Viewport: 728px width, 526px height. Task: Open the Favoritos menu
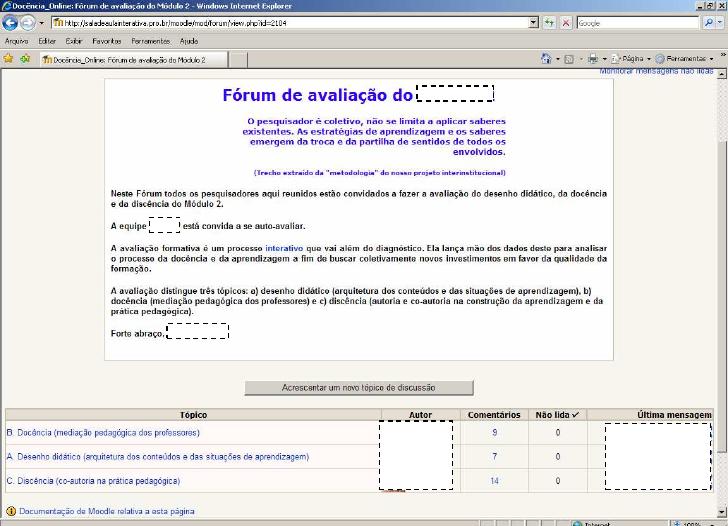tap(106, 41)
